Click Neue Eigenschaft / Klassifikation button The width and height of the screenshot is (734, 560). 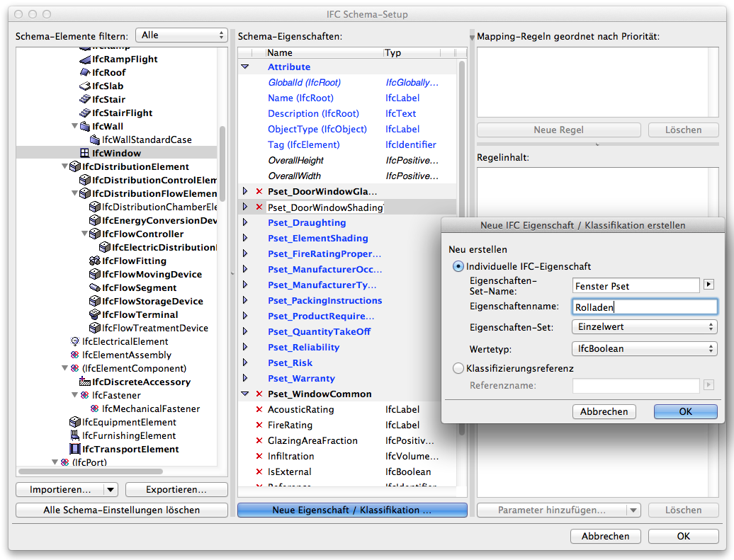pos(352,510)
